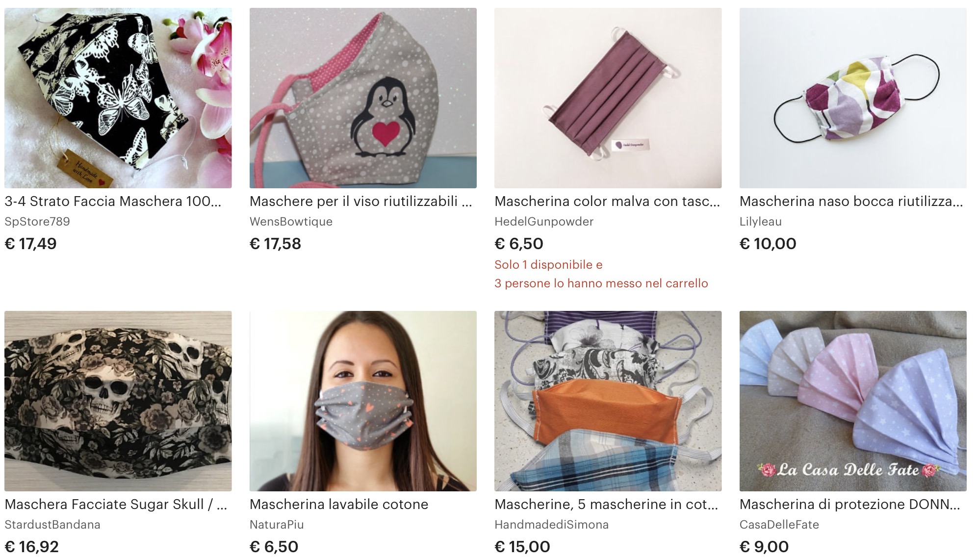The height and width of the screenshot is (560, 977).
Task: Open the sugar skull mask thumbnail
Action: pos(118,401)
